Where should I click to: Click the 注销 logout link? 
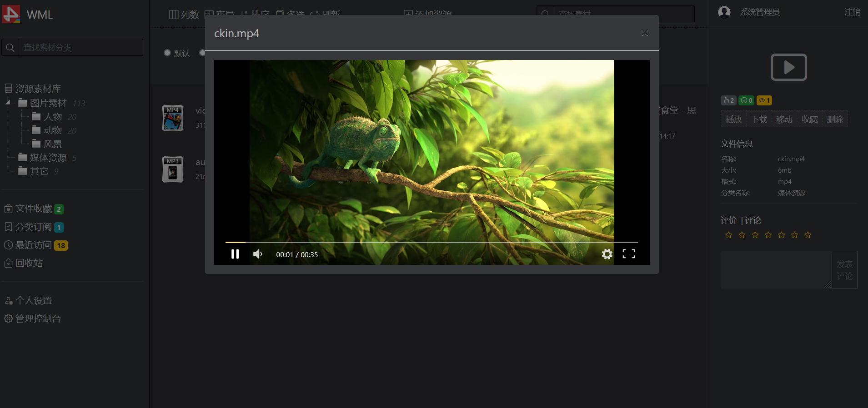point(852,12)
